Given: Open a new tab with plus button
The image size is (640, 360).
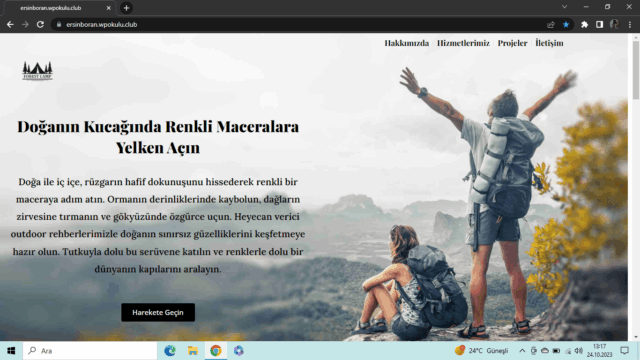Looking at the screenshot, I should pyautogui.click(x=126, y=8).
